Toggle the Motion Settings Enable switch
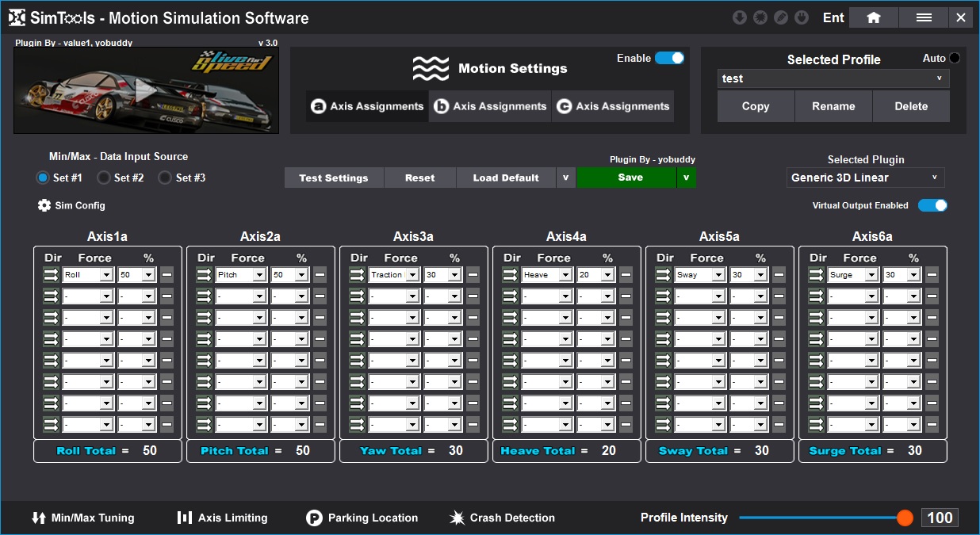 tap(669, 58)
